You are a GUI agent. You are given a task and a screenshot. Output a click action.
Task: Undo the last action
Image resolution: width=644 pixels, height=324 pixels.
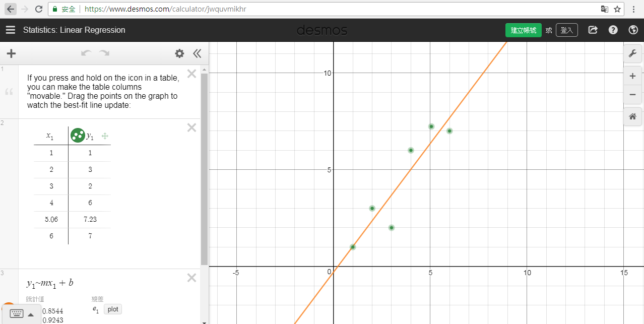pos(86,53)
